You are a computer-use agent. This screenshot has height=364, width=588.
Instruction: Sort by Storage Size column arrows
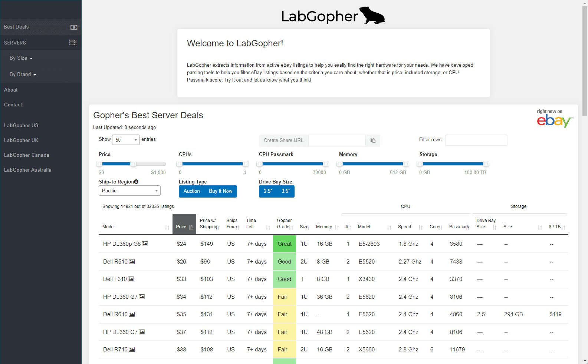tap(540, 228)
